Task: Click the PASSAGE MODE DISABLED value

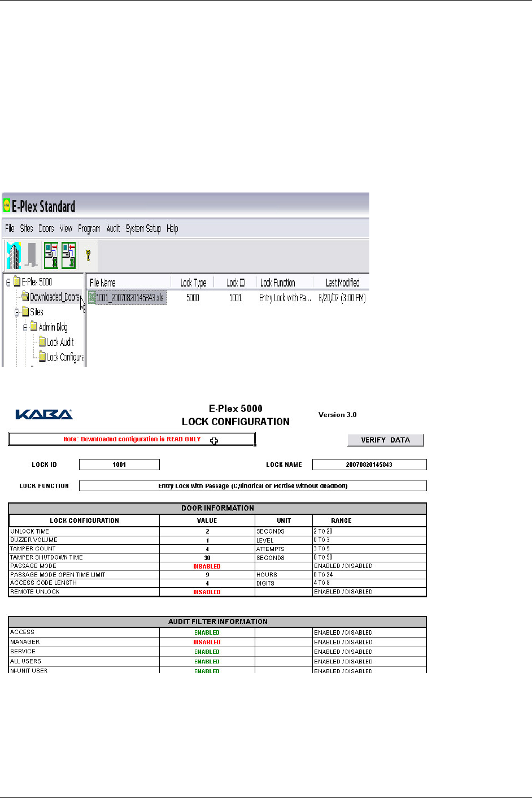Action: (207, 566)
